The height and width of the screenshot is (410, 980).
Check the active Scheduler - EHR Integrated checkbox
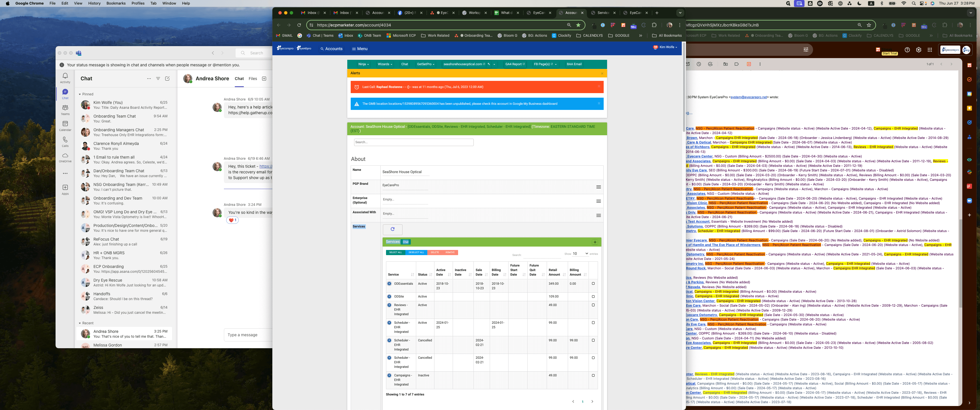[593, 323]
